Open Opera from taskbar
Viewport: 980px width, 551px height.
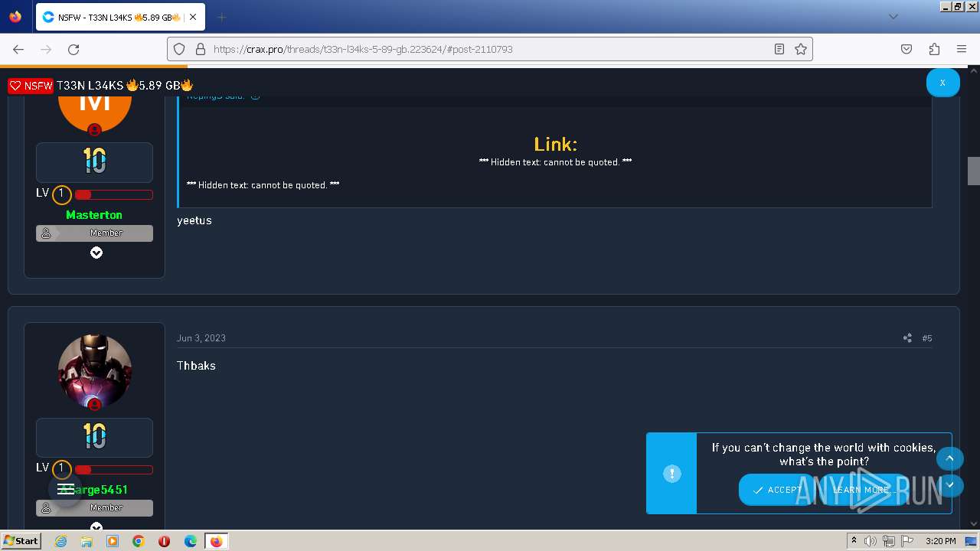point(165,541)
